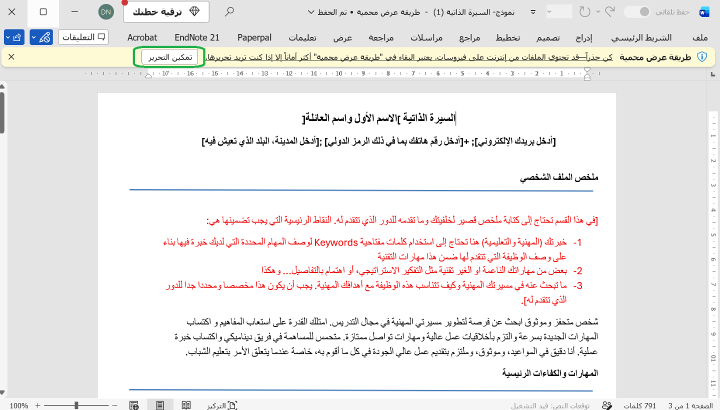Click the proofing check status icon
The image size is (720, 410).
point(607,405)
